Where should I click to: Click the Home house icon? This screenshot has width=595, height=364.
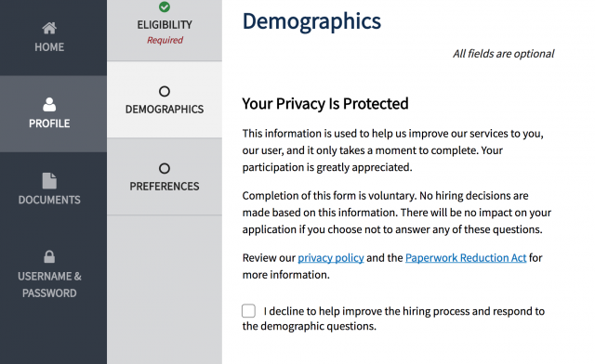(49, 28)
